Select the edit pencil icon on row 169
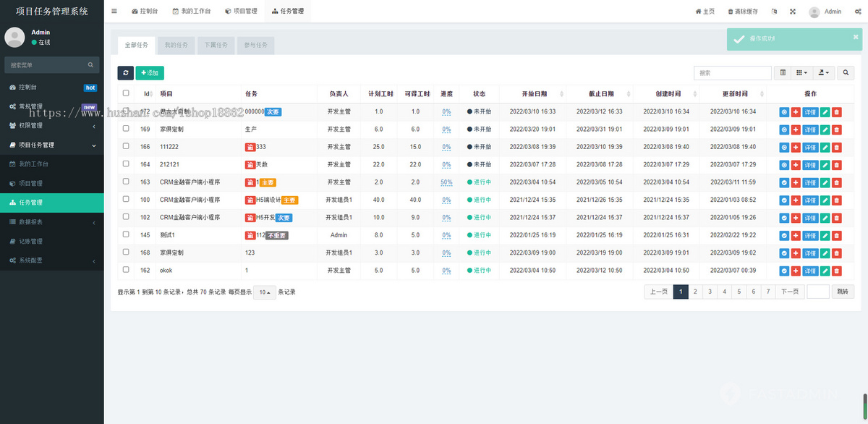 825,130
